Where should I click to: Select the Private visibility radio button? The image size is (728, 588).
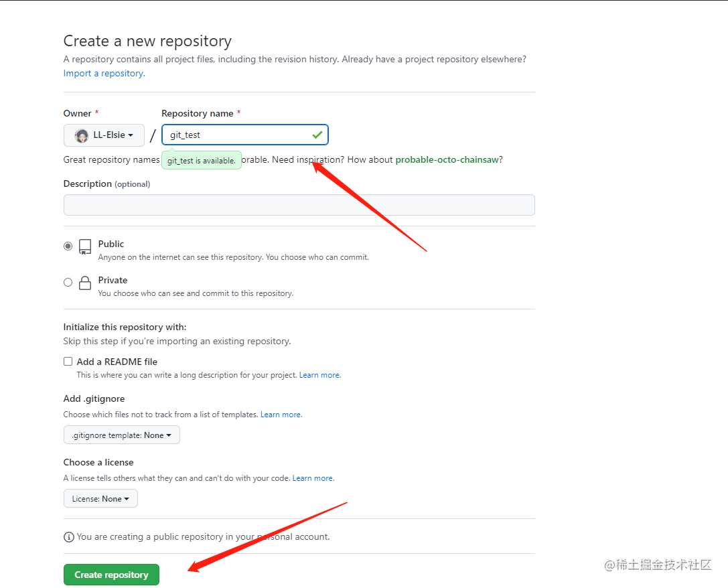(68, 283)
